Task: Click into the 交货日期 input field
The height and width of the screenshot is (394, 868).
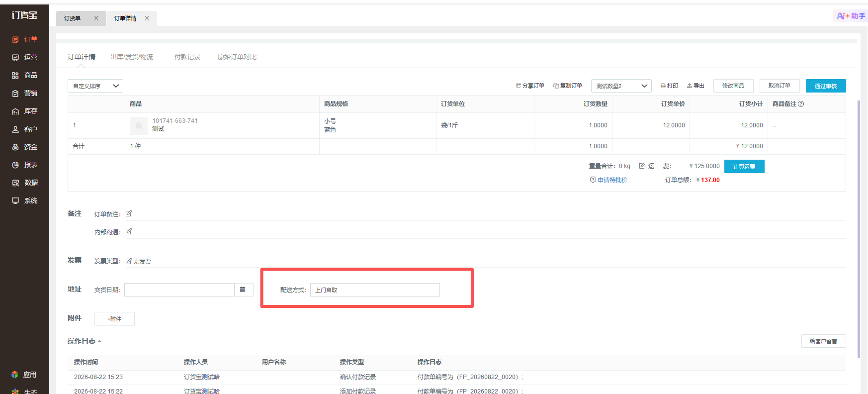Action: [x=179, y=290]
